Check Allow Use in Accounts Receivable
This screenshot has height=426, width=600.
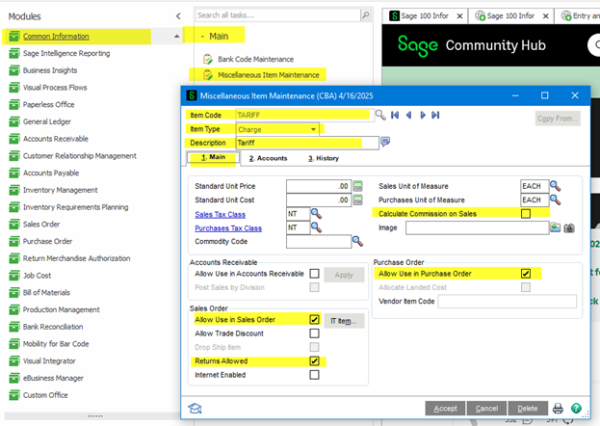315,273
